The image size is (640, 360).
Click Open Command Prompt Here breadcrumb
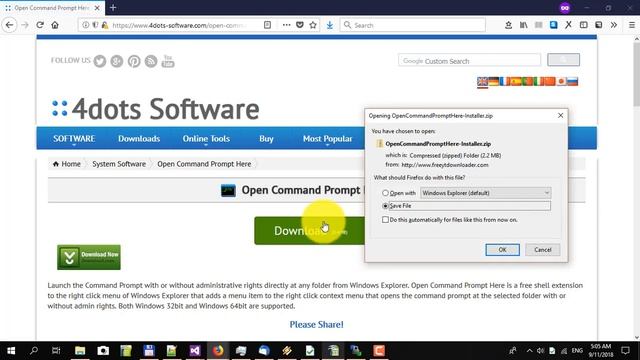coord(204,164)
